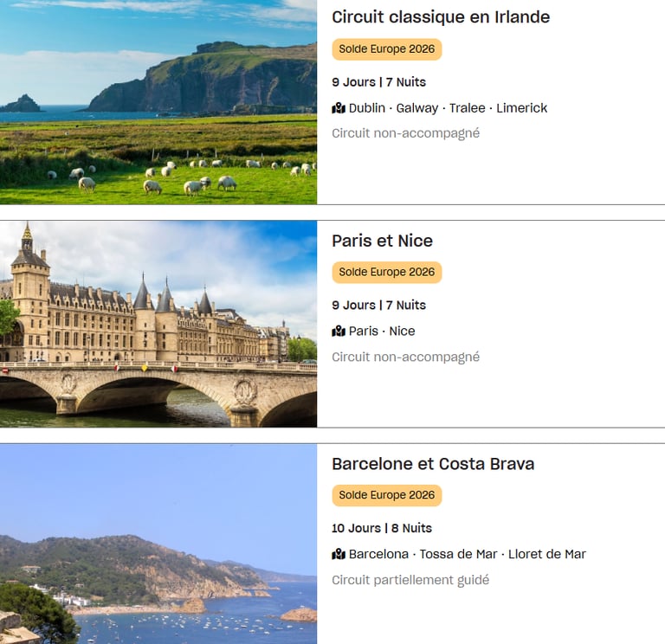Viewport: 665px width, 644px height.
Task: Open the Paris et Nice tour title
Action: click(382, 241)
